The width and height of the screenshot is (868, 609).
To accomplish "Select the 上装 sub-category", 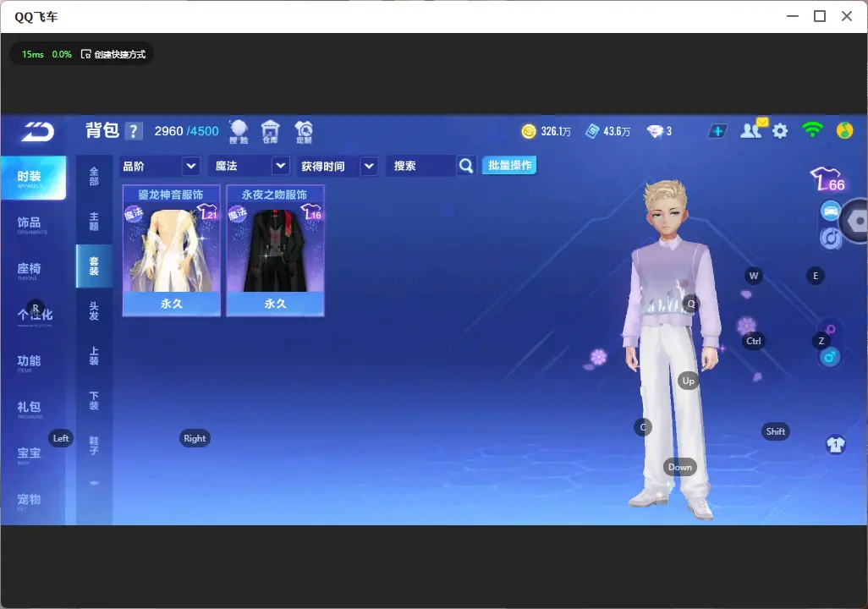I will [x=94, y=356].
